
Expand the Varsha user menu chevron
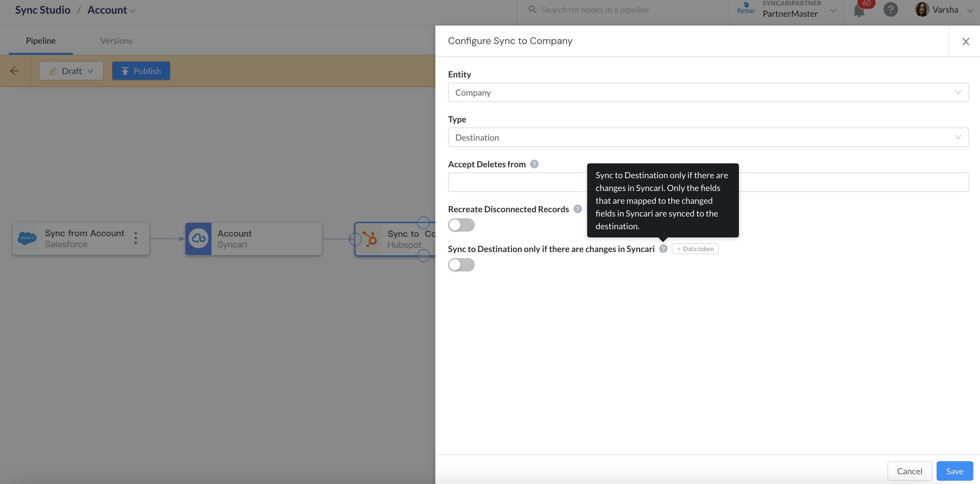970,10
